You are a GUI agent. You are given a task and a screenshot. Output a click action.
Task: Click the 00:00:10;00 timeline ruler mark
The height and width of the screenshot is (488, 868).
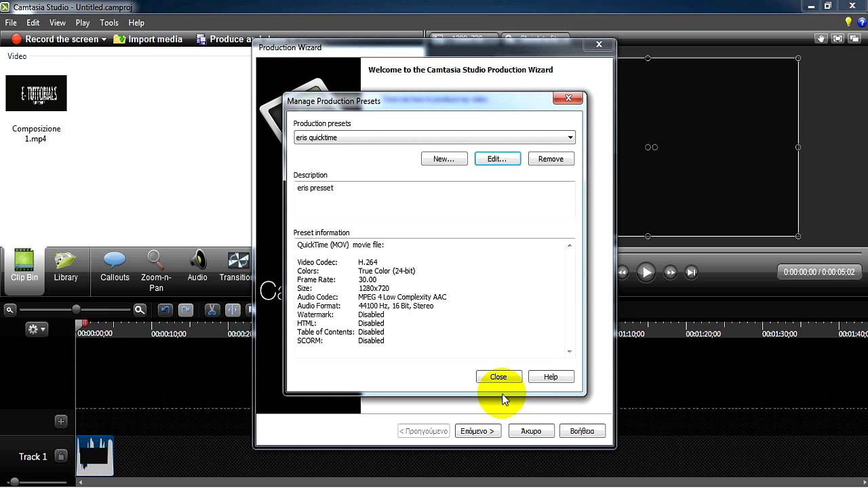coord(168,334)
